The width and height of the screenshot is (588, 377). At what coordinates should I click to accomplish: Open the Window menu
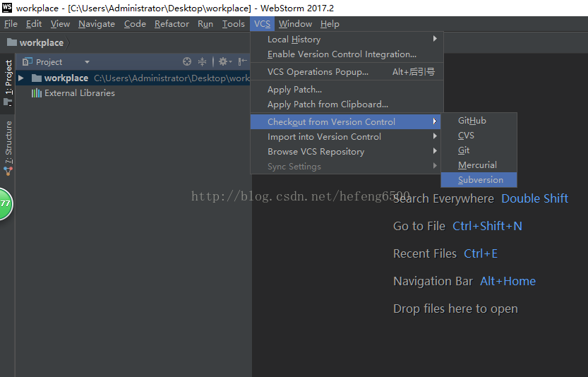[x=295, y=23]
